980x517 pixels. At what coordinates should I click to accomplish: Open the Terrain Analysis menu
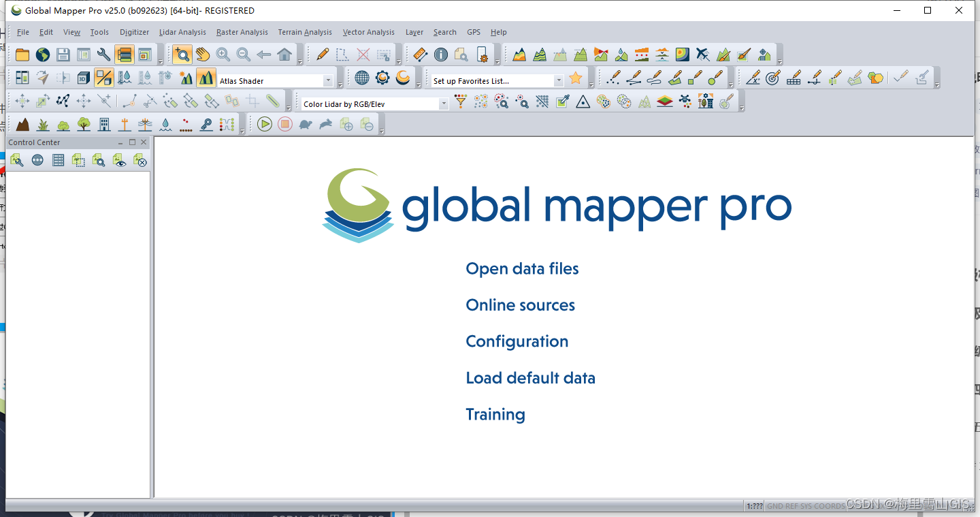(x=305, y=32)
